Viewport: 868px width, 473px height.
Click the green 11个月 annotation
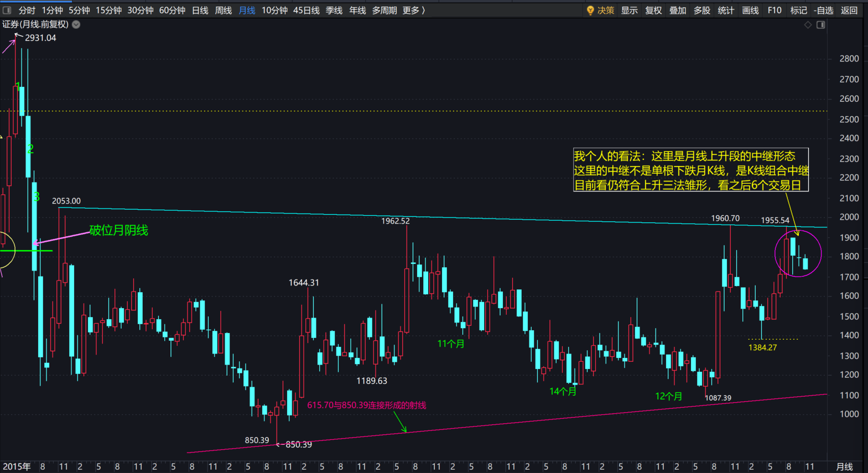[x=451, y=344]
